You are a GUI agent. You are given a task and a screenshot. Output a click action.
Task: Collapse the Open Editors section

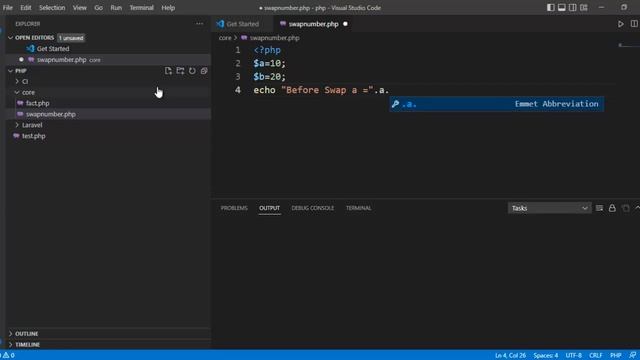tap(10, 38)
